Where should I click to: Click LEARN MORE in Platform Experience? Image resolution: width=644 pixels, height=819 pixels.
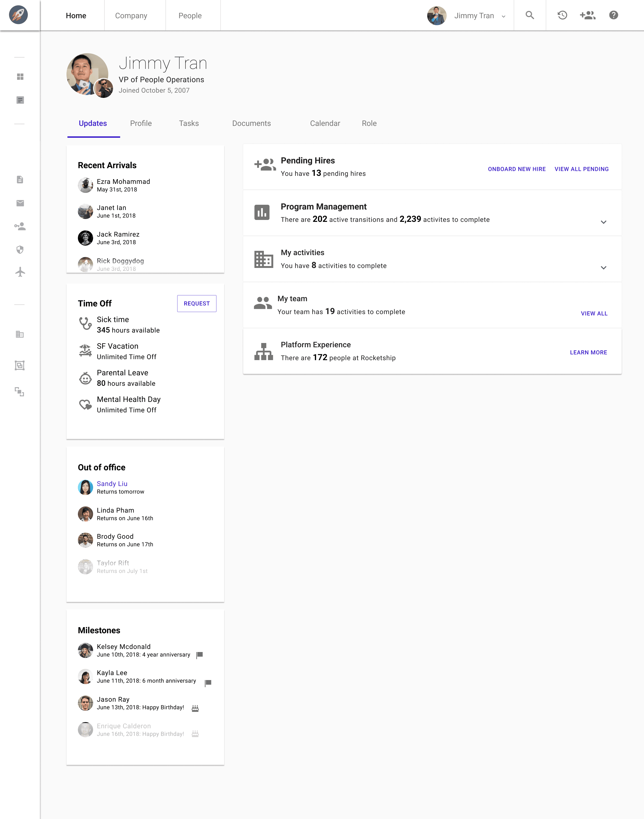tap(589, 352)
